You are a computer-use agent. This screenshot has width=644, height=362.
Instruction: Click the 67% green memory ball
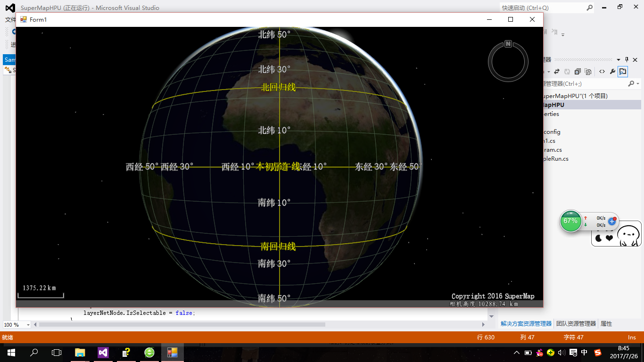click(570, 221)
